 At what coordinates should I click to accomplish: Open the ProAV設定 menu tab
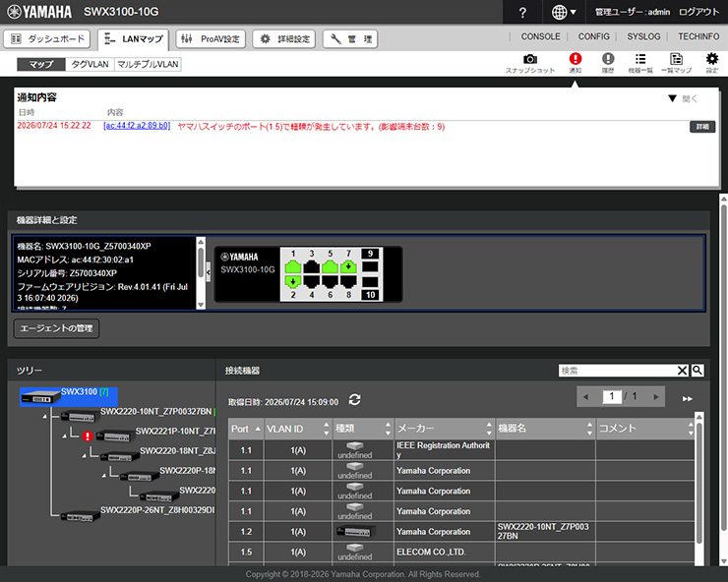pos(211,39)
